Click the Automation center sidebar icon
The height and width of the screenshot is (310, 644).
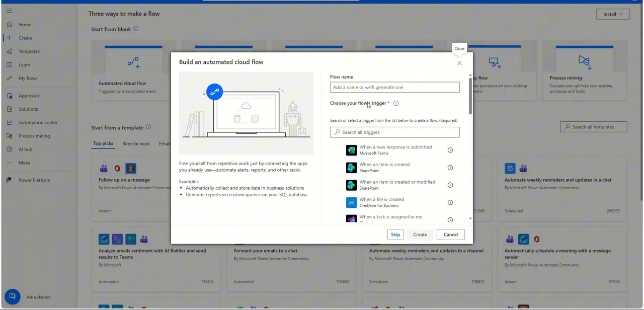tap(9, 122)
